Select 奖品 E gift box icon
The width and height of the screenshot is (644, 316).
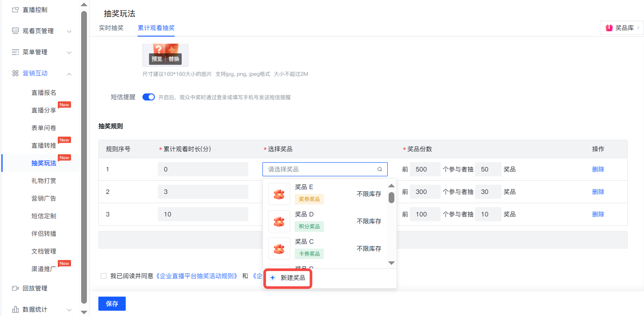(x=279, y=194)
